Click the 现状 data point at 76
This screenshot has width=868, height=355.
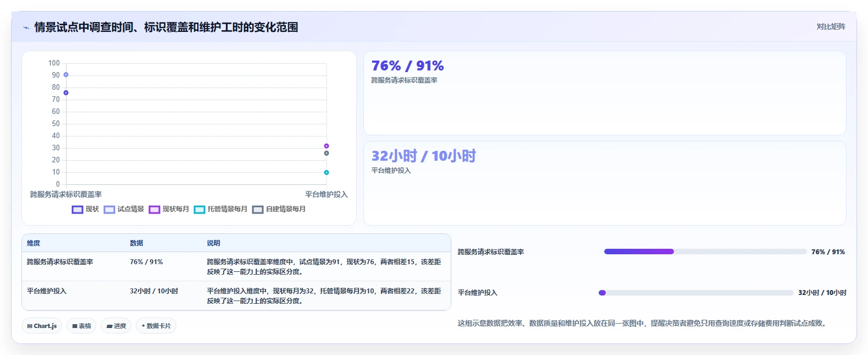coord(66,93)
